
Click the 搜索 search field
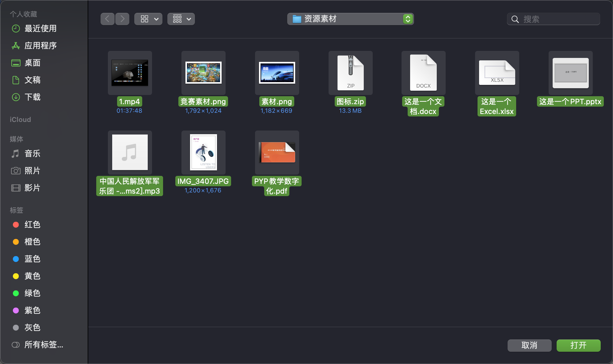[554, 19]
